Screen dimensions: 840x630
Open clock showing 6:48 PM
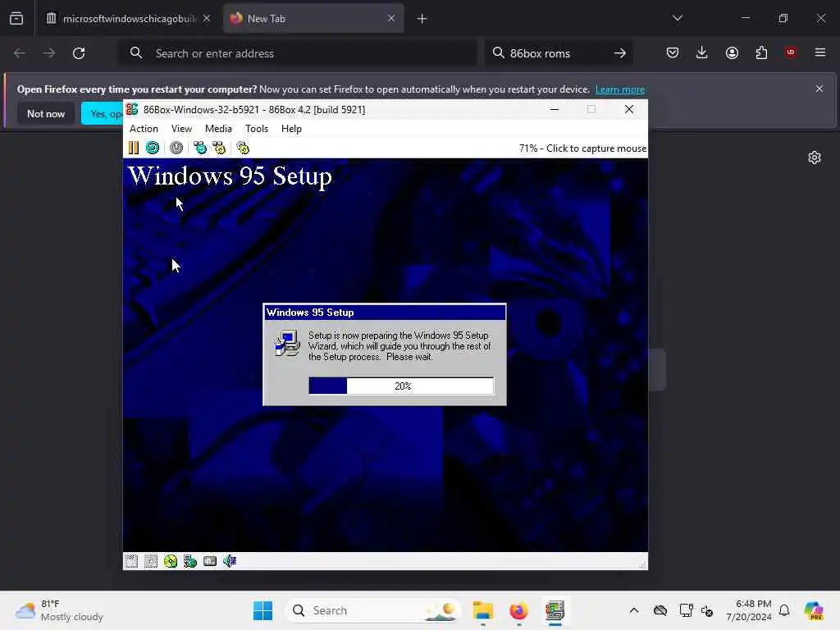pyautogui.click(x=749, y=610)
